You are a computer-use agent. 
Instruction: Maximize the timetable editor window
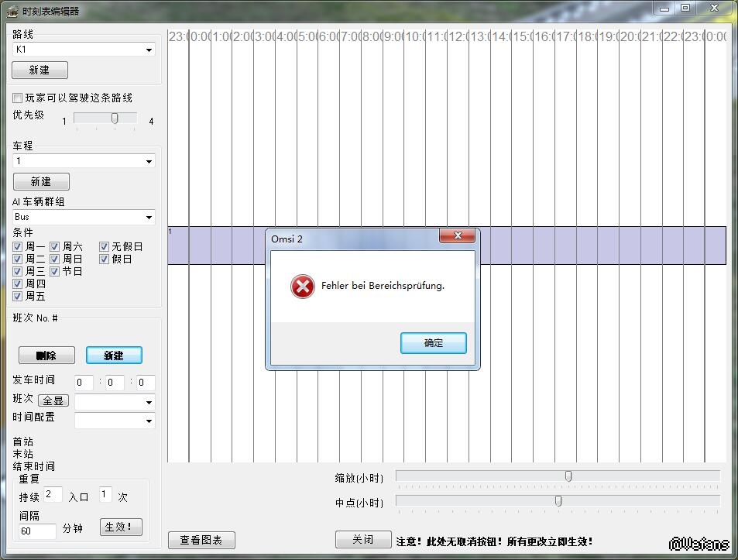685,9
